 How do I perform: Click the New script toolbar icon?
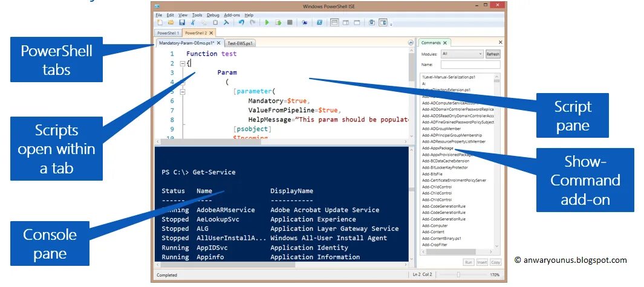pyautogui.click(x=160, y=22)
